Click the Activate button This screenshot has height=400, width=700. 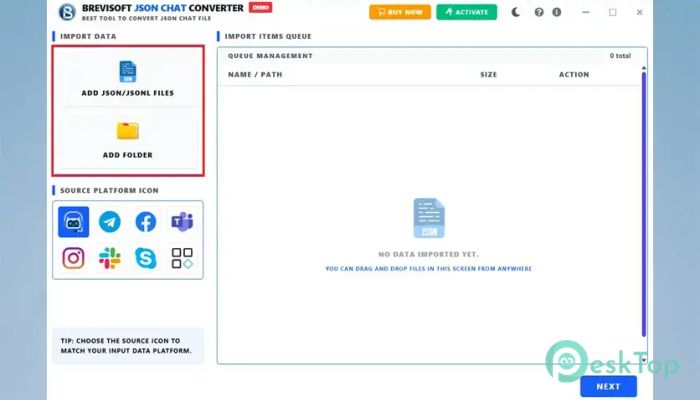coord(467,12)
